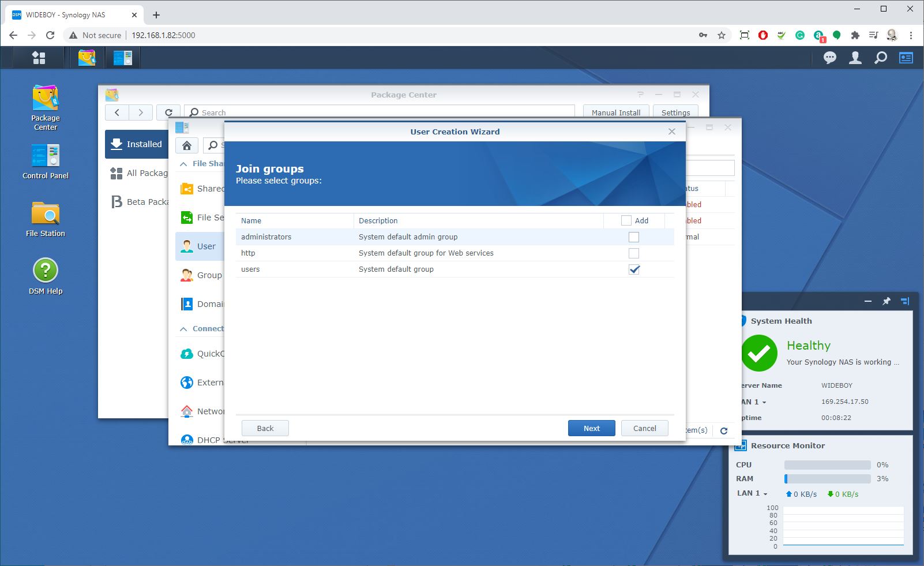
Task: Click the CPU usage bar
Action: tap(827, 465)
